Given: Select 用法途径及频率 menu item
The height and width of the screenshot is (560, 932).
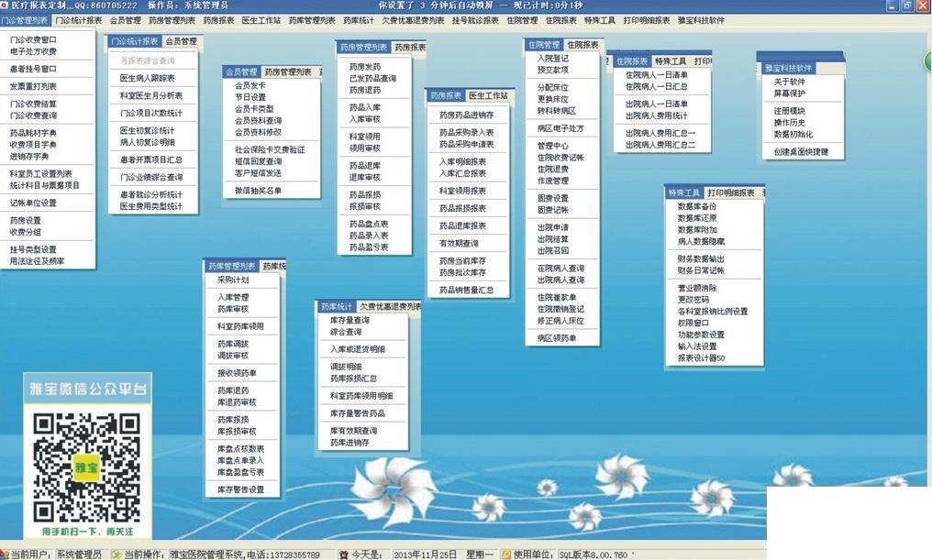Looking at the screenshot, I should point(38,261).
